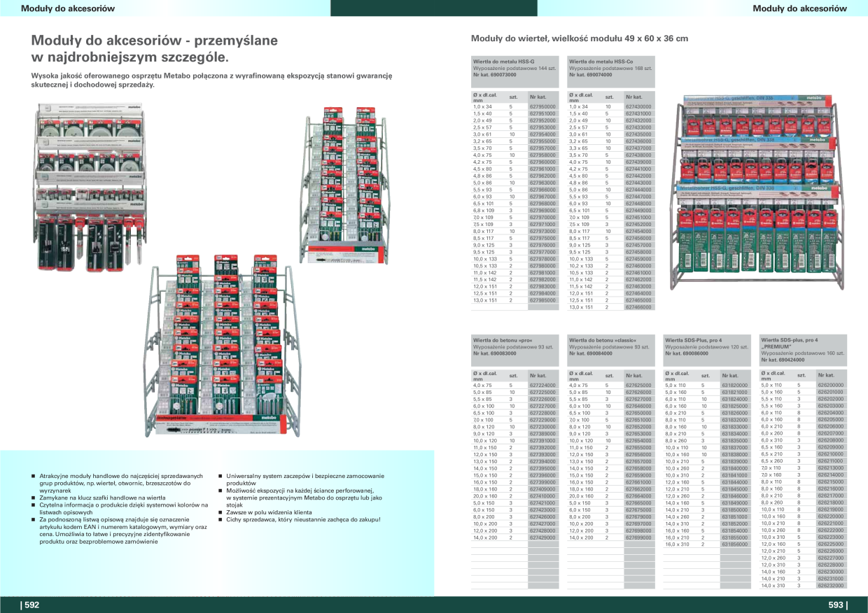Screen dimensions: 868x613
Task: Click the main headline "Moduły do akcesoriów - przemyślane"
Action: click(155, 41)
